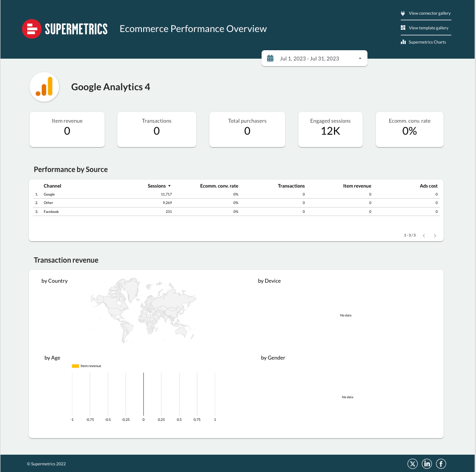The image size is (476, 472).
Task: Click the plug-shaped connector gallery icon
Action: [x=403, y=13]
